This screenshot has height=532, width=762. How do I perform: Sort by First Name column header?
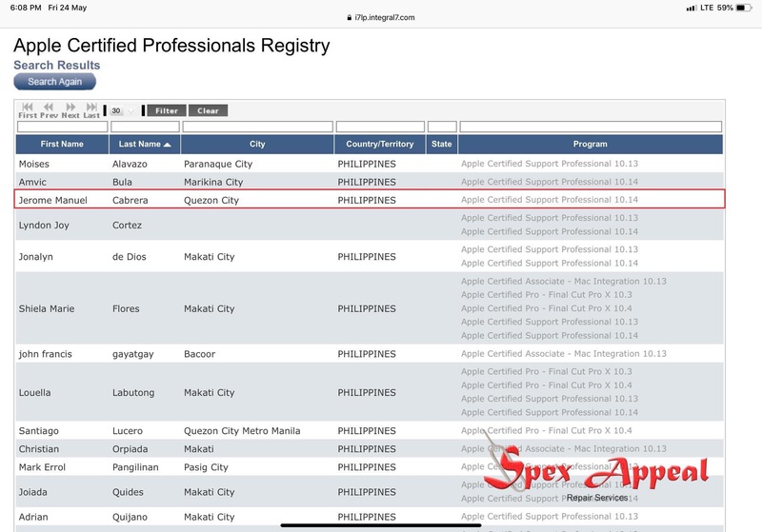coord(62,145)
